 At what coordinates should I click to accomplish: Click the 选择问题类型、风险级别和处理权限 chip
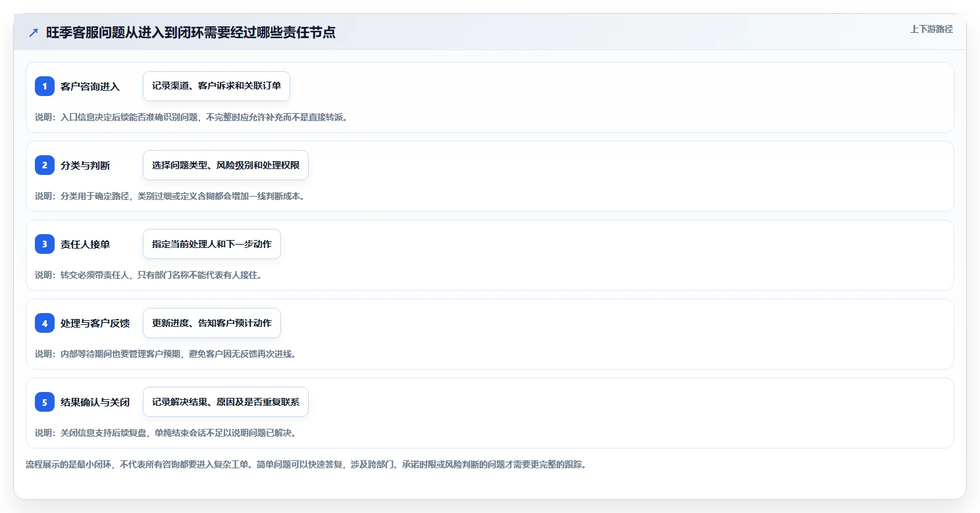226,165
